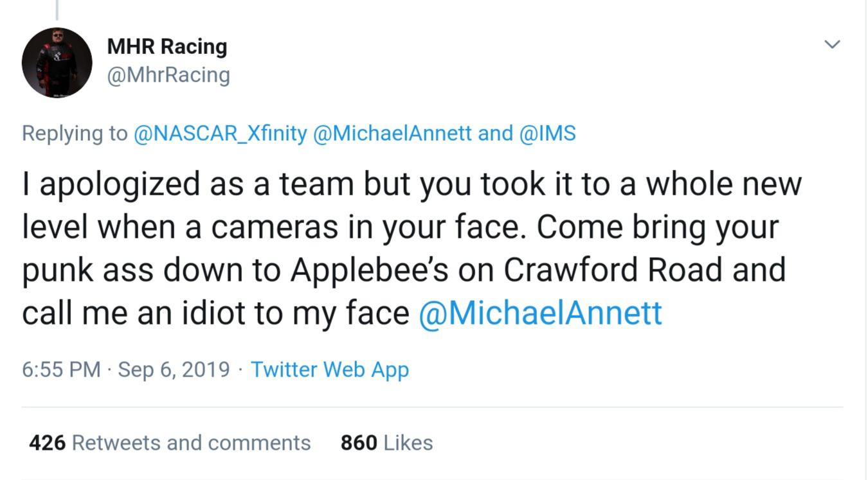Follow the thread line above the avatar
Image resolution: width=868 pixels, height=480 pixels.
pyautogui.click(x=57, y=10)
